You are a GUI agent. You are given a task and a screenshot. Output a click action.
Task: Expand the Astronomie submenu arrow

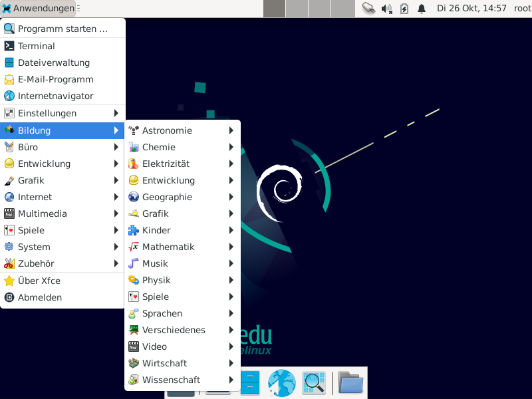(231, 130)
